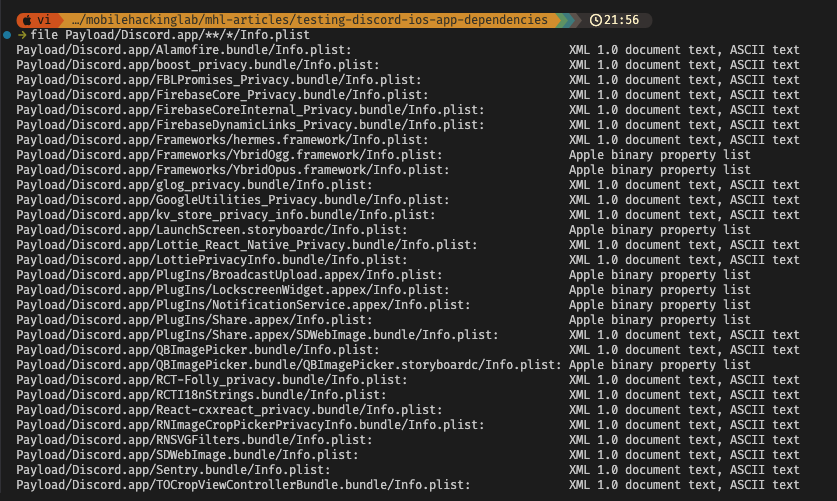Click 'XML 1.0 document text' for TOCropViewControllerBundle row
The height and width of the screenshot is (501, 837).
coord(645,485)
